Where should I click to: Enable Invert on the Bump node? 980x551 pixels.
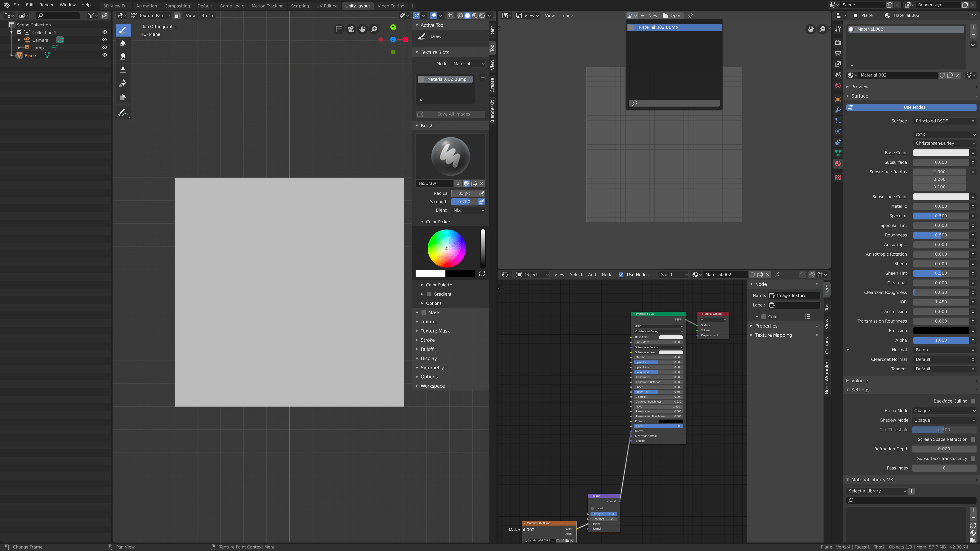592,508
